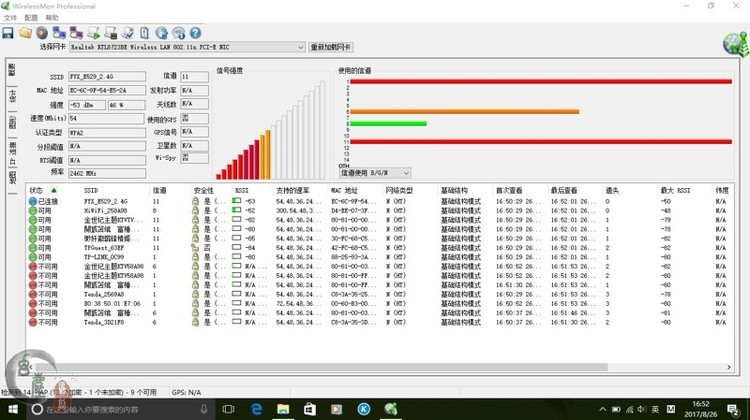The width and height of the screenshot is (750, 420).
Task: Select the first vertical tab on left sidebar
Action: [12, 70]
